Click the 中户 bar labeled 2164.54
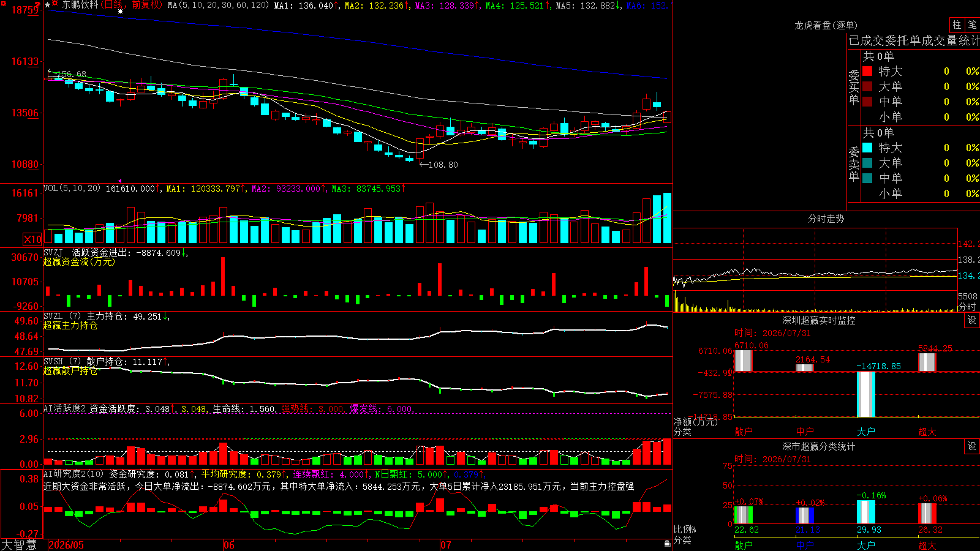The height and width of the screenshot is (551, 980). click(x=805, y=367)
